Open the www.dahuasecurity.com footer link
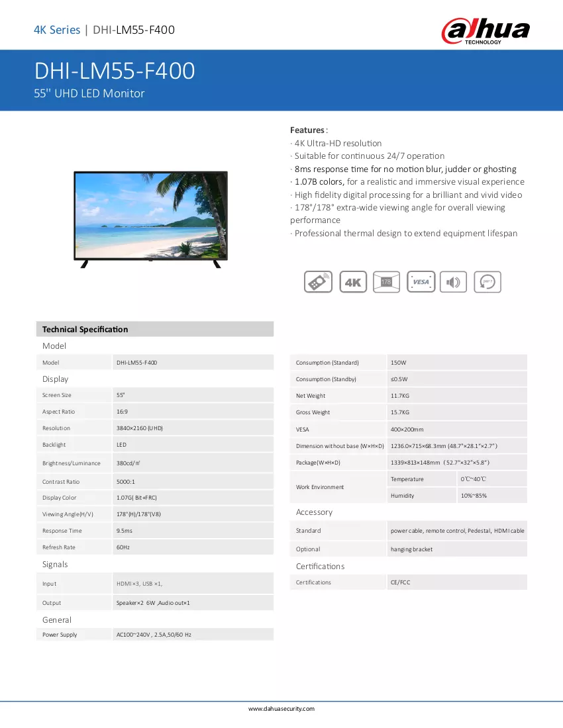 pyautogui.click(x=281, y=709)
